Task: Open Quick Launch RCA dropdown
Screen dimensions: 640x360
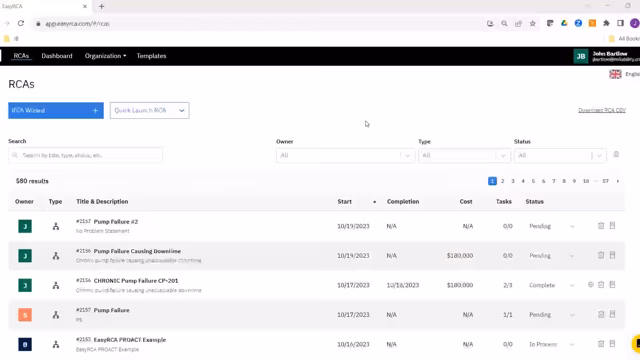Action: pos(149,111)
